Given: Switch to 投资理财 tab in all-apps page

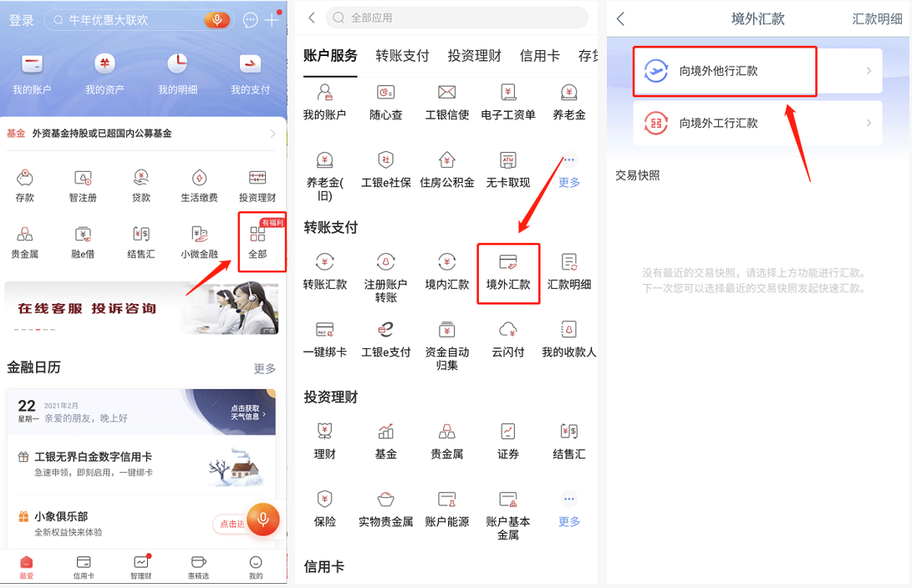Looking at the screenshot, I should point(474,56).
